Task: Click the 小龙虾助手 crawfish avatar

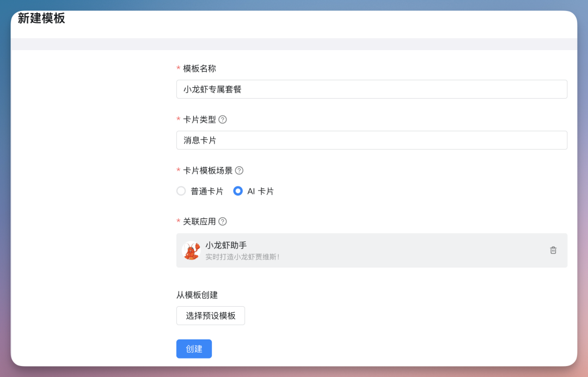Action: [x=191, y=250]
